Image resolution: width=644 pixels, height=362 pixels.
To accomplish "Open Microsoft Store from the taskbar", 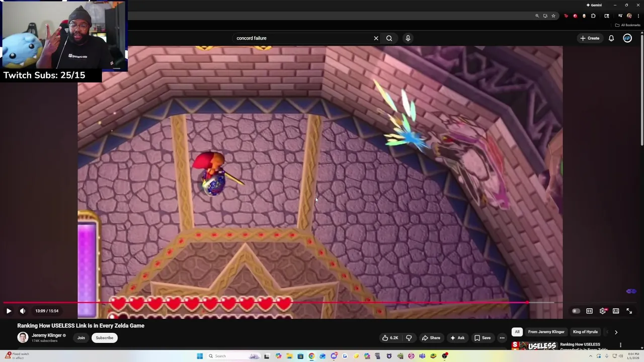I will [300, 356].
